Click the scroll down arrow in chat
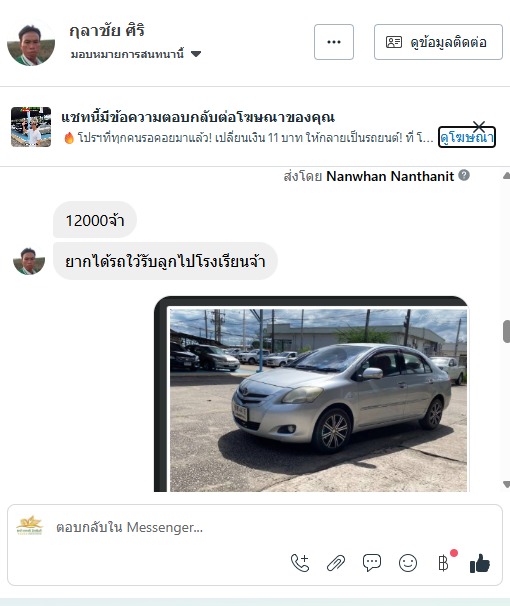 pyautogui.click(x=506, y=484)
